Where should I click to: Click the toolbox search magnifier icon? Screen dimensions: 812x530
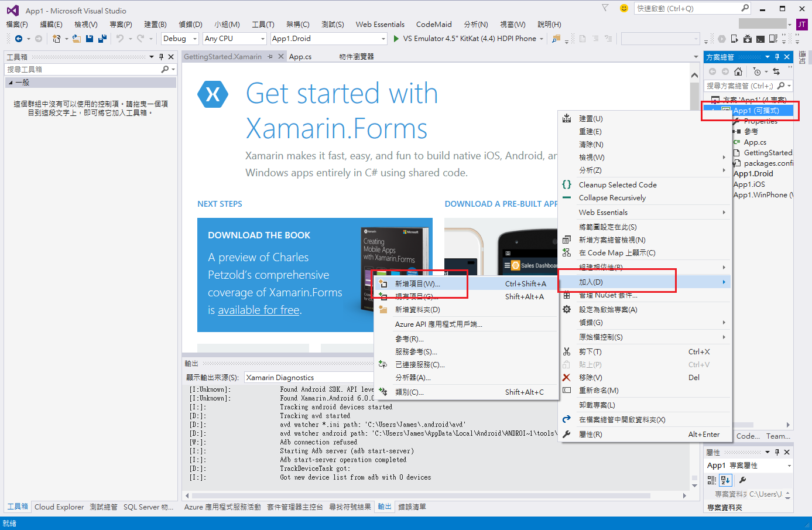click(165, 69)
